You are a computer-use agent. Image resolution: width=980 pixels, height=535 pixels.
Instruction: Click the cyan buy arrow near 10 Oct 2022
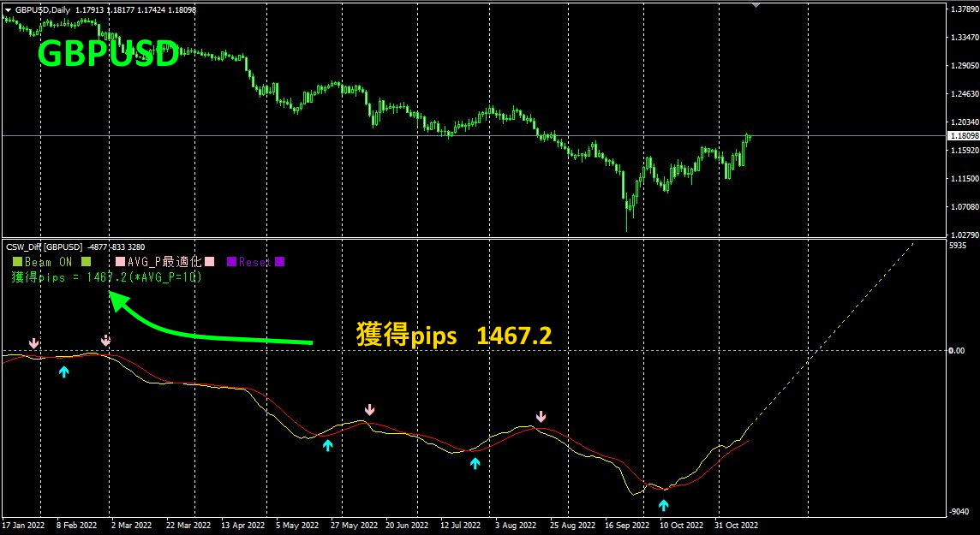(x=664, y=504)
